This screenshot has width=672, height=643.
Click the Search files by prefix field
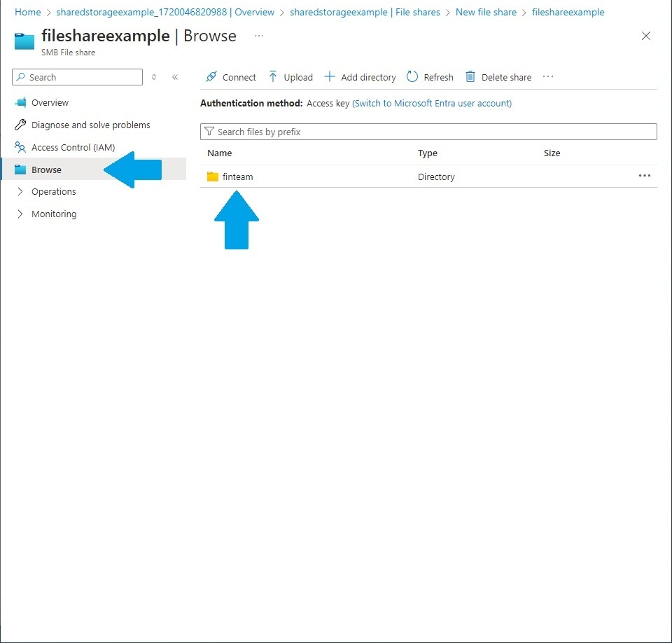428,131
